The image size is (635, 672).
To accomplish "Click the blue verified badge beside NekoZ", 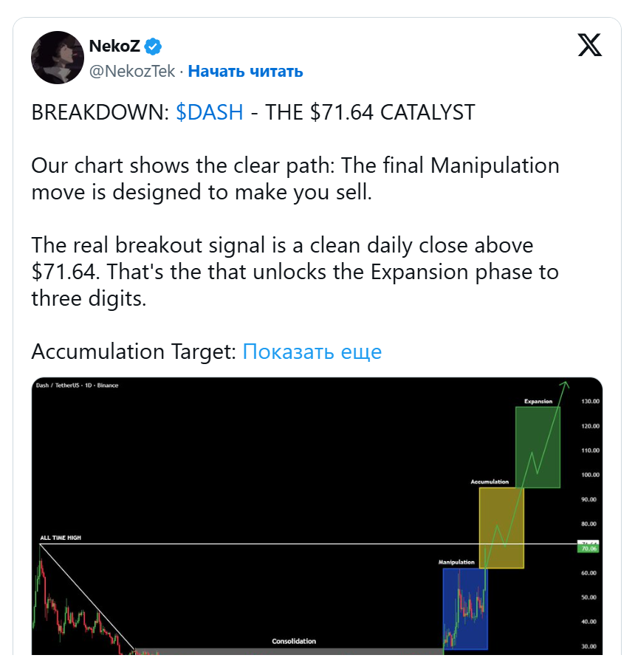I will pyautogui.click(x=153, y=47).
